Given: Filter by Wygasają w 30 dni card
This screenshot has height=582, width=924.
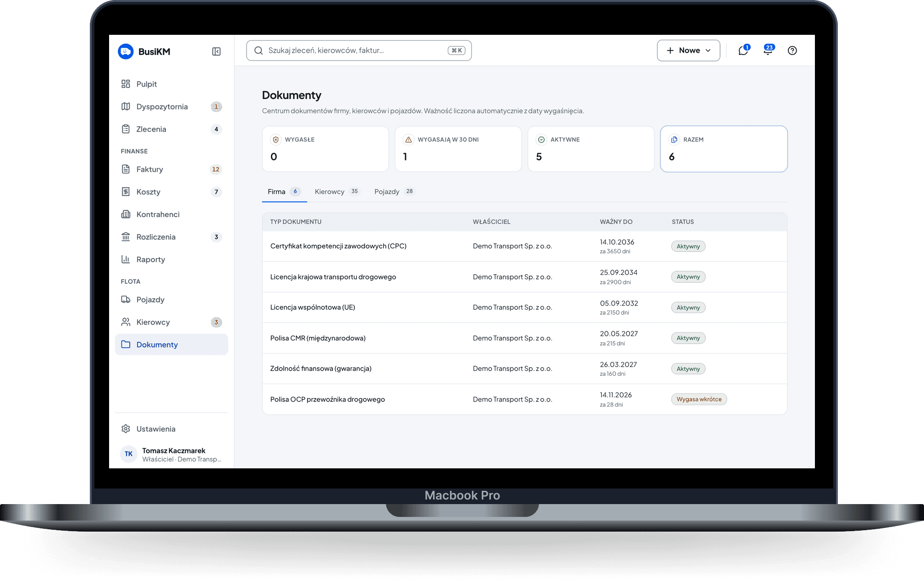Looking at the screenshot, I should (458, 149).
